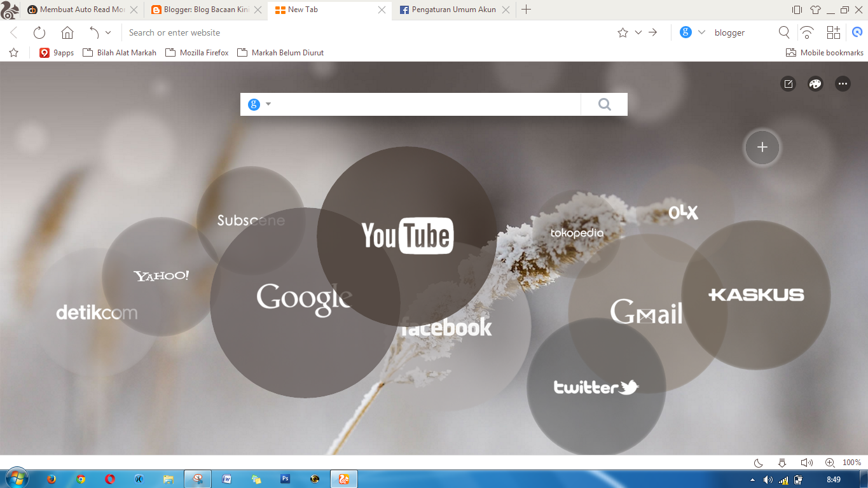Click the toolbar magnifier search icon
The width and height of the screenshot is (868, 488).
coord(784,32)
